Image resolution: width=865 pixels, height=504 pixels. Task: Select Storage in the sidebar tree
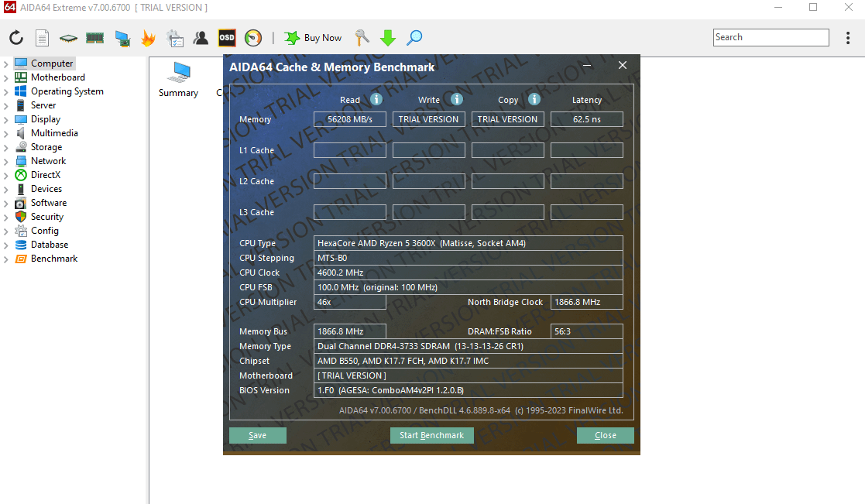(x=46, y=147)
